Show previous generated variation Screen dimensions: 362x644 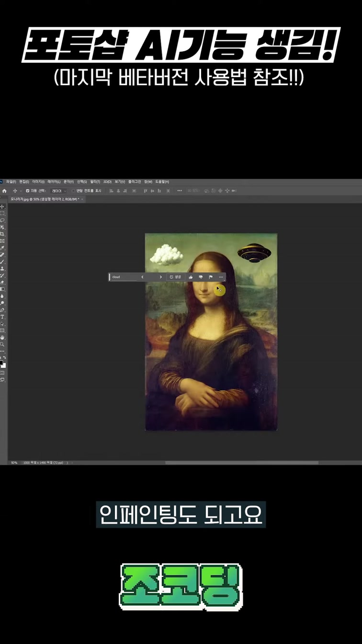(x=142, y=277)
